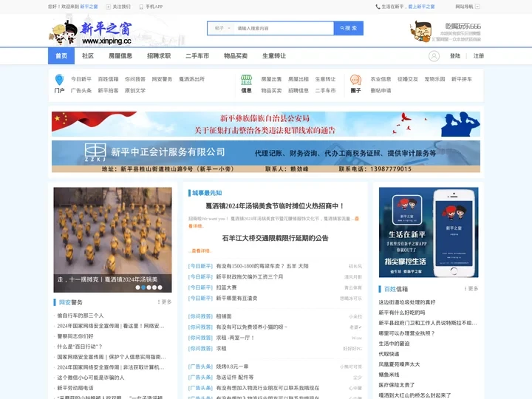The image size is (532, 399).
Task: Open the 网安警务 portal link
Action: click(x=162, y=79)
